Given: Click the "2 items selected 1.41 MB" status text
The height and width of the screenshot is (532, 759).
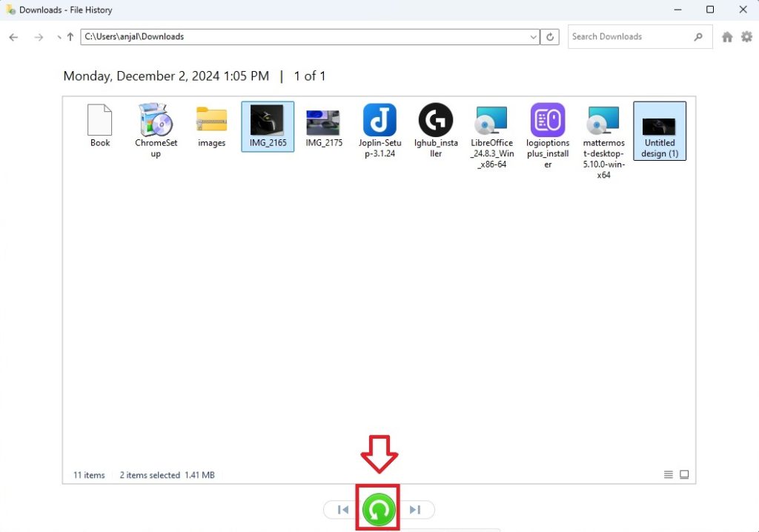Looking at the screenshot, I should 167,475.
